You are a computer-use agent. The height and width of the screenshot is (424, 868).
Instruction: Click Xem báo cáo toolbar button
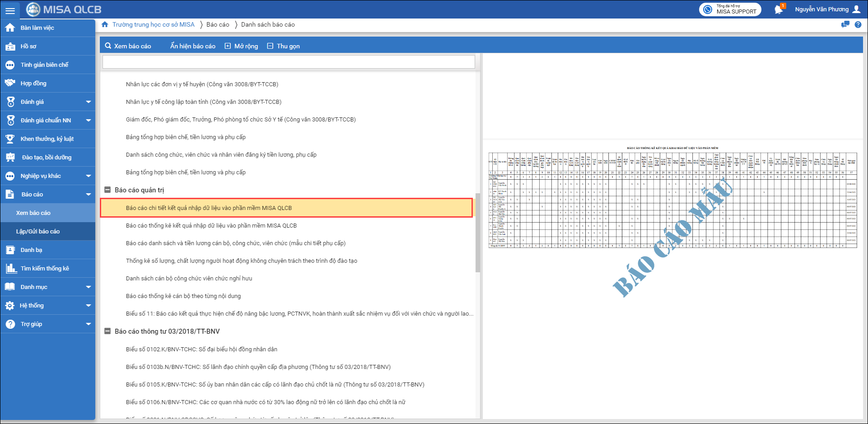(128, 46)
